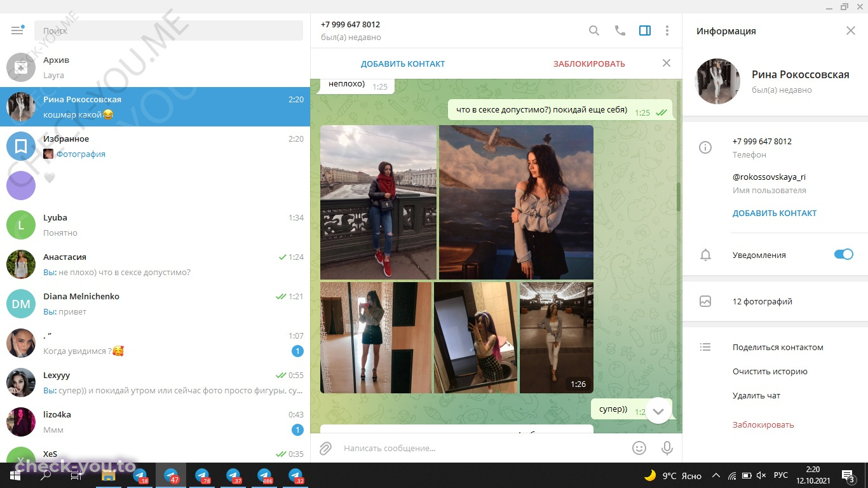Click the 9°C Ясно weather widget
This screenshot has height=488, width=868.
(x=672, y=475)
